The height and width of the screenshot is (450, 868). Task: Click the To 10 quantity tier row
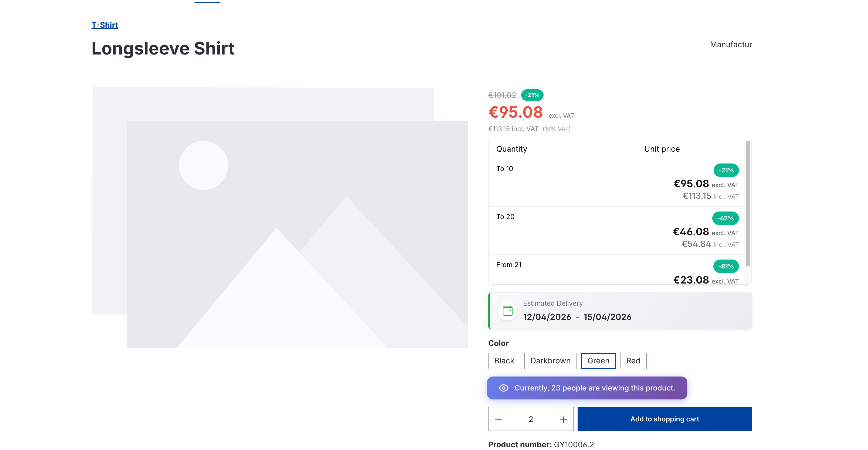[504, 169]
